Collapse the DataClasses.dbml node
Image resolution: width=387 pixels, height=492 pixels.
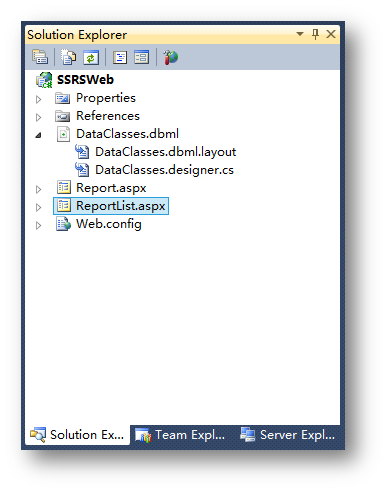[39, 135]
